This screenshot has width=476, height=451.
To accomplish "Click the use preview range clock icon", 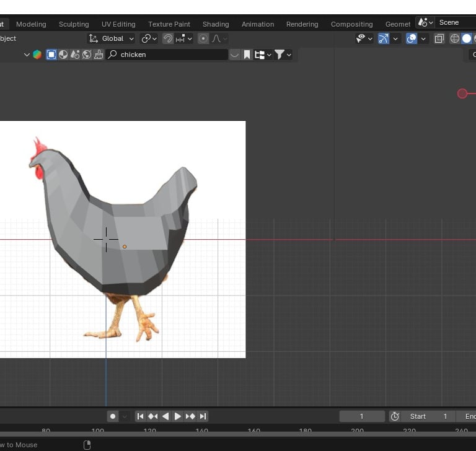I will click(x=395, y=416).
